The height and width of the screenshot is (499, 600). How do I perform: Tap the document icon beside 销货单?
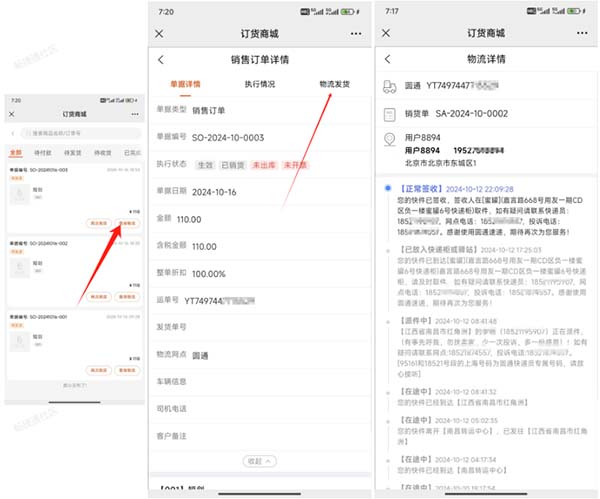(x=389, y=113)
